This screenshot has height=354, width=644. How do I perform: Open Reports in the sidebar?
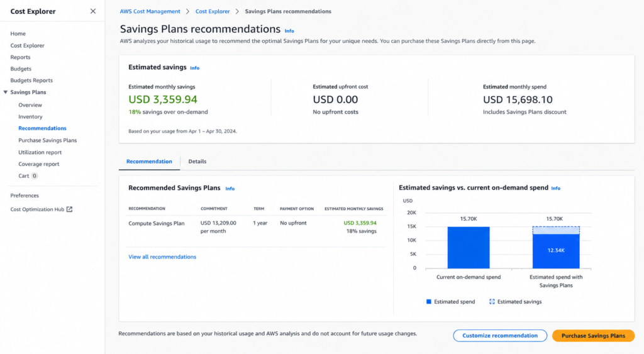tap(20, 57)
